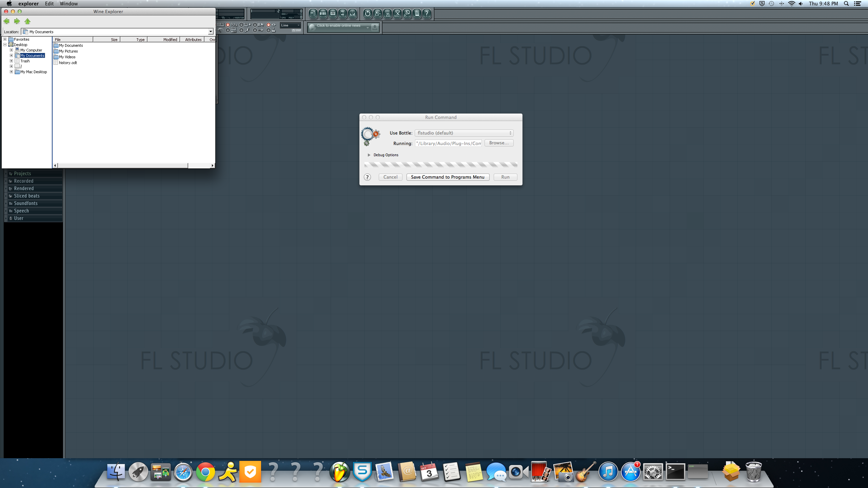This screenshot has height=488, width=868.
Task: Open the Edit menu
Action: 50,4
